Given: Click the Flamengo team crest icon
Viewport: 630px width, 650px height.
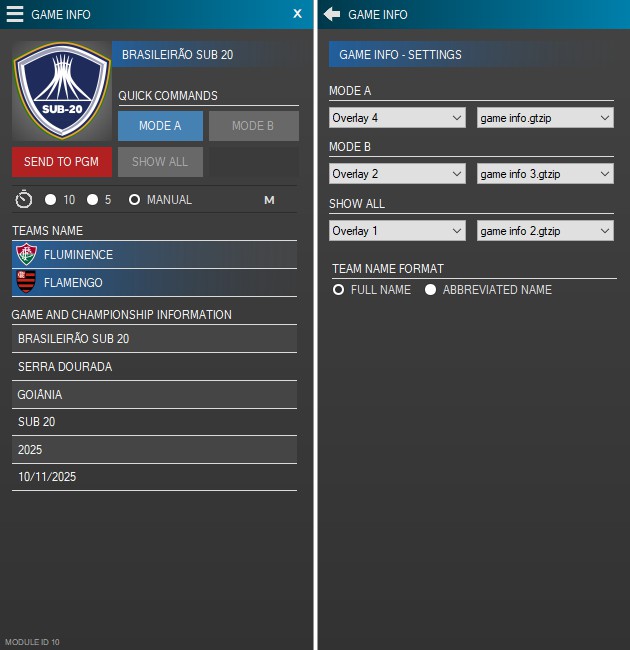Looking at the screenshot, I should pyautogui.click(x=26, y=283).
